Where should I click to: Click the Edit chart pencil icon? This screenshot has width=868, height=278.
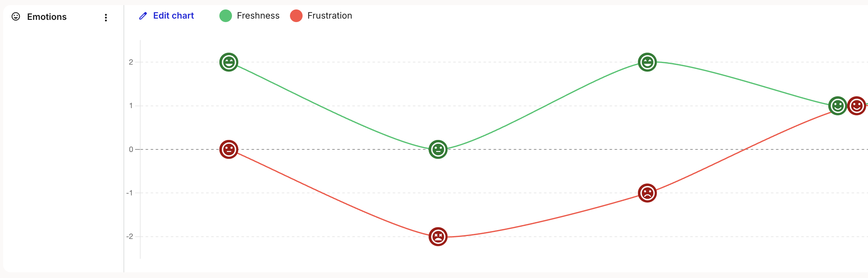(143, 16)
